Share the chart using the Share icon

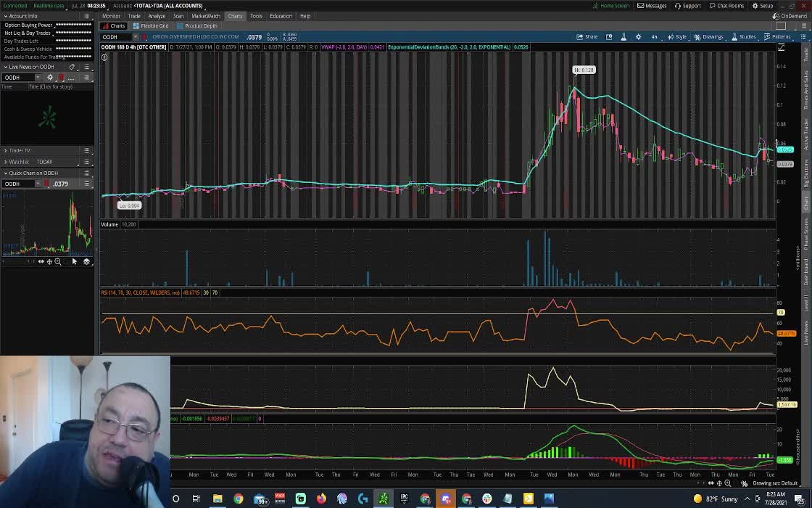point(587,37)
